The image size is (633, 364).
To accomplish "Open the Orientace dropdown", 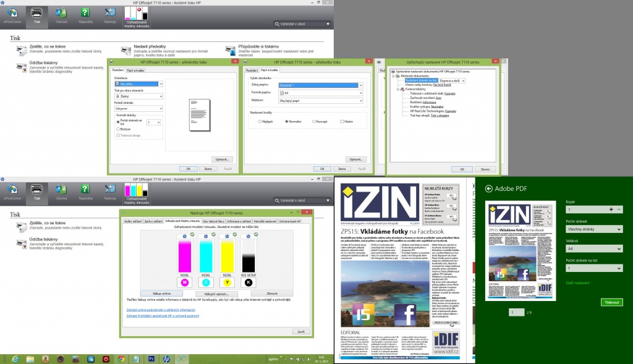I will point(138,84).
